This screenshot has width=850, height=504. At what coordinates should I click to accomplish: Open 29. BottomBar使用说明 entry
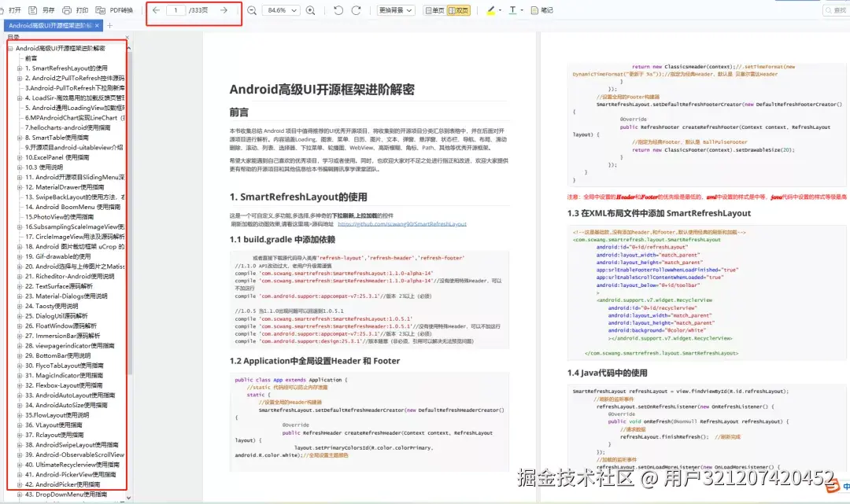[x=58, y=355]
